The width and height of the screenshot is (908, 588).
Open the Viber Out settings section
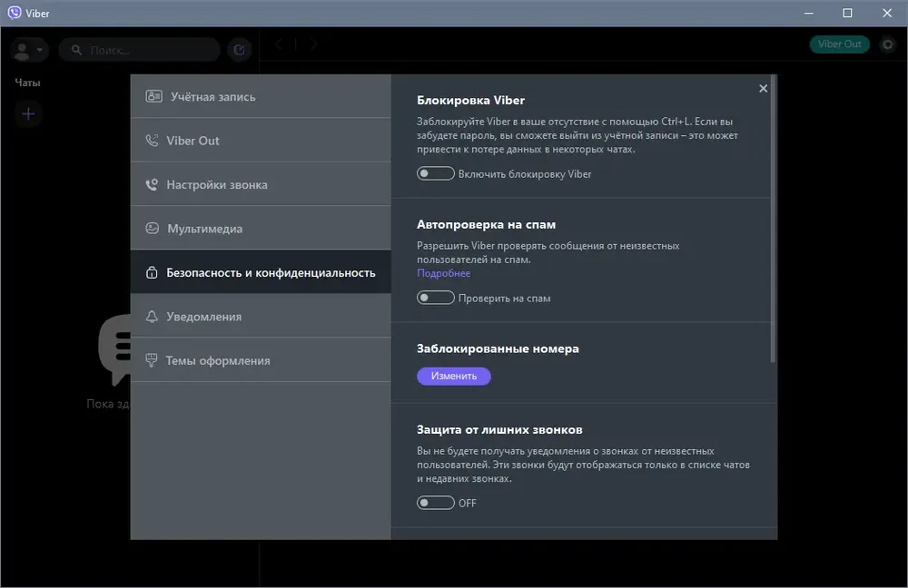click(261, 140)
